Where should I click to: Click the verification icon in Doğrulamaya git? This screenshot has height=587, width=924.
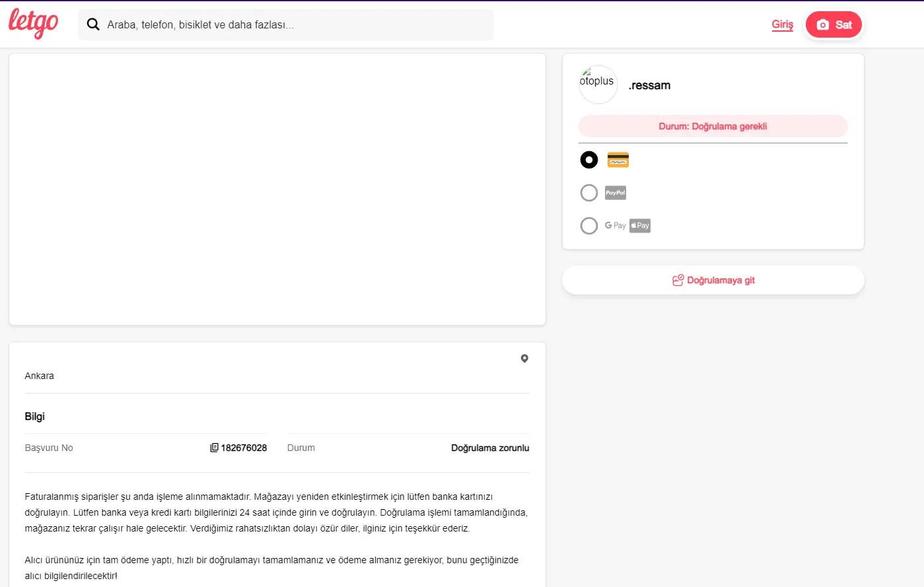(x=678, y=281)
